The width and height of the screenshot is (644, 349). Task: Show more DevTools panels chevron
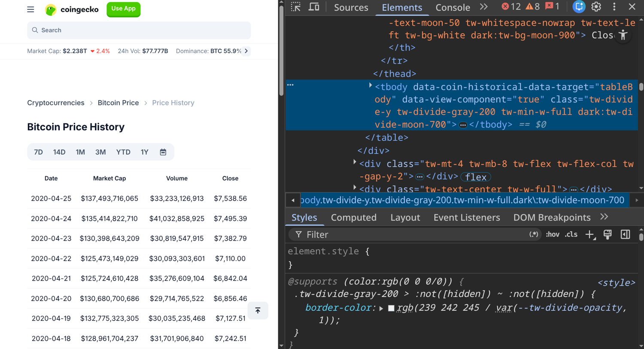[484, 7]
